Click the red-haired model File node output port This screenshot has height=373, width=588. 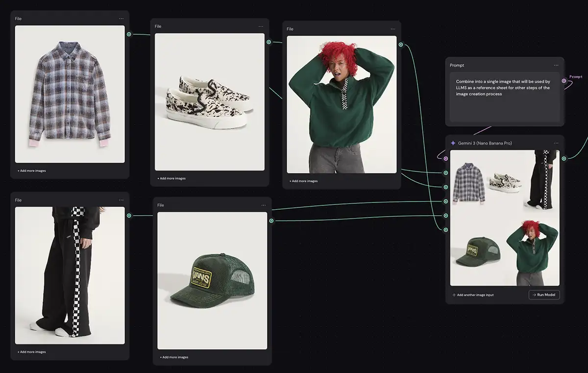click(401, 45)
